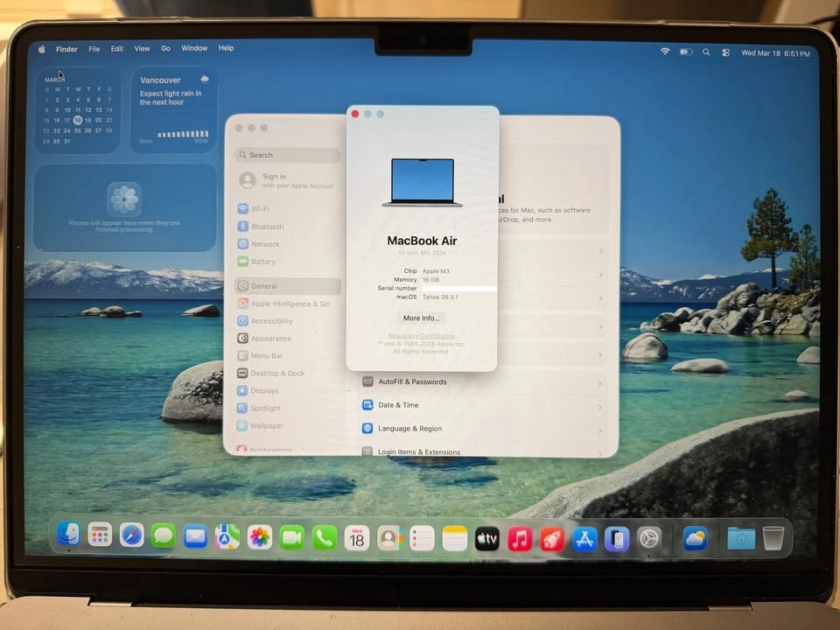Click the March calendar widget

(78, 110)
